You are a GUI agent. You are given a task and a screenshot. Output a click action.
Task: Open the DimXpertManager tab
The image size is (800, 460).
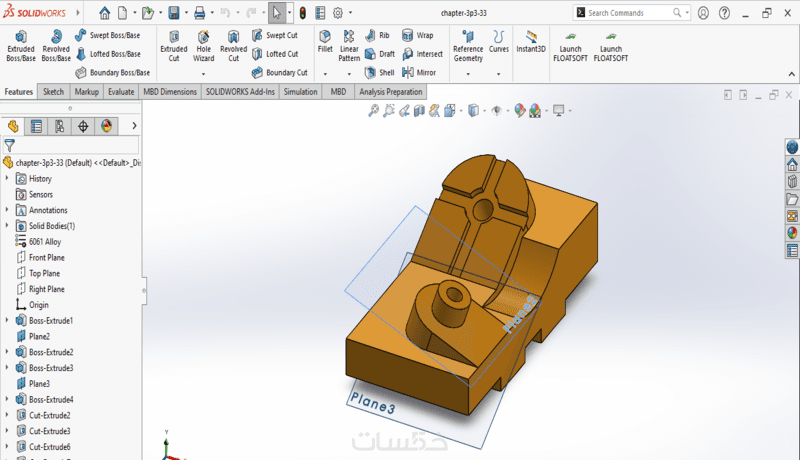point(83,126)
